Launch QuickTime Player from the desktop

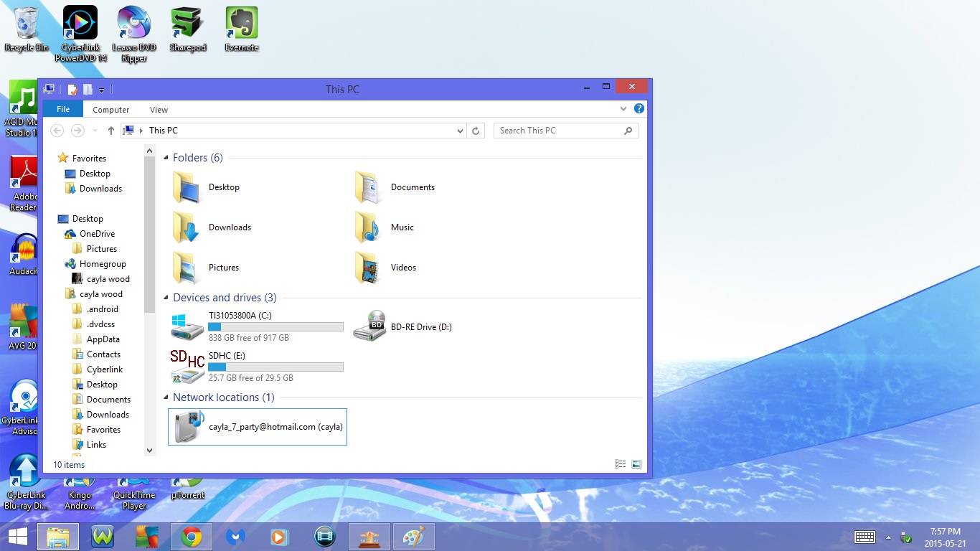(134, 494)
